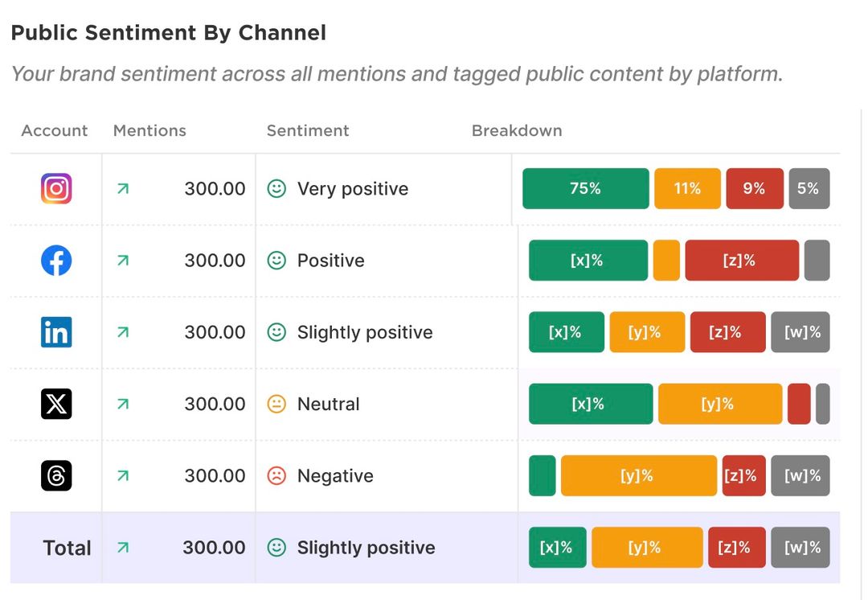
Task: Click the X (Twitter) channel icon
Action: [55, 404]
